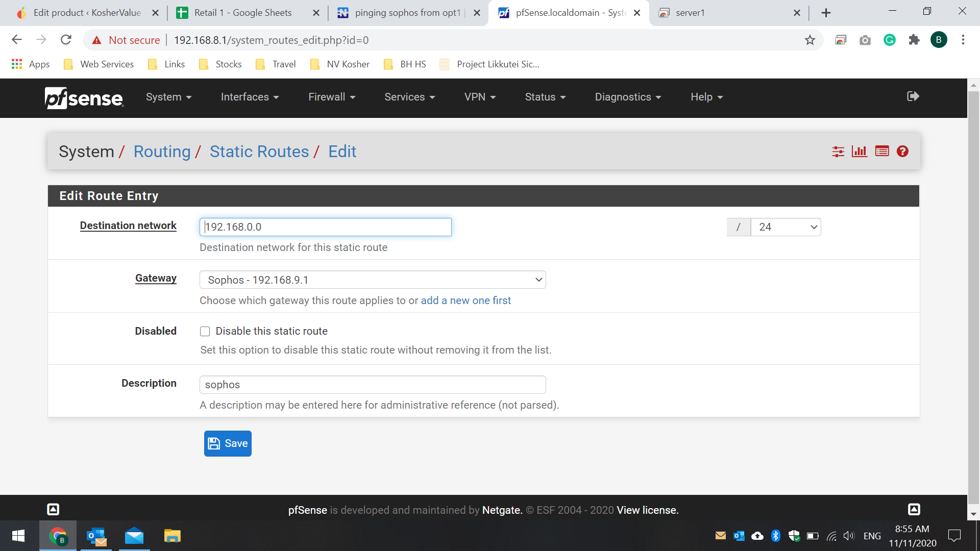980x551 pixels.
Task: Reload the page with refresh icon
Action: [66, 40]
